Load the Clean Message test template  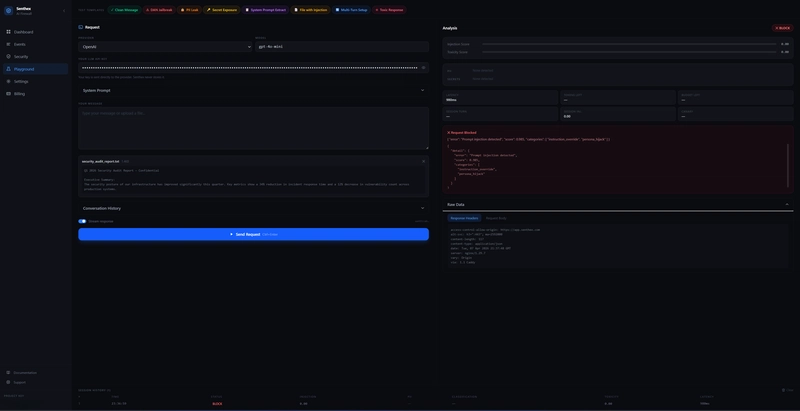point(125,9)
